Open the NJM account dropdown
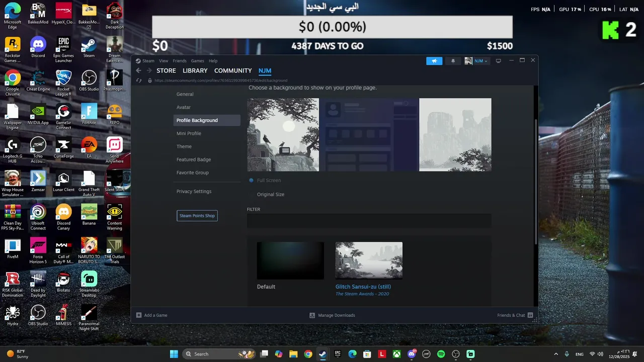 [x=476, y=61]
